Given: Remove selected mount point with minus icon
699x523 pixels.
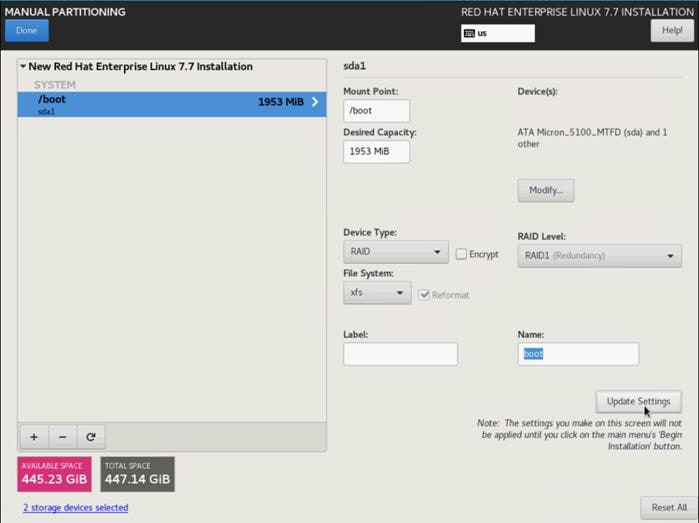Looking at the screenshot, I should click(x=62, y=437).
